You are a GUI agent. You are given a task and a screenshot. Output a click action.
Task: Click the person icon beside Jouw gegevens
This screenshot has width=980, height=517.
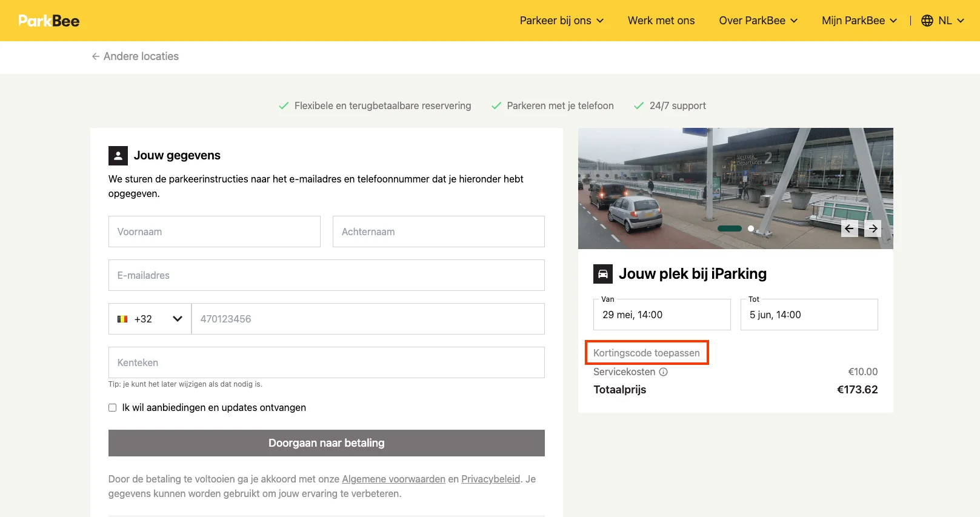(118, 156)
